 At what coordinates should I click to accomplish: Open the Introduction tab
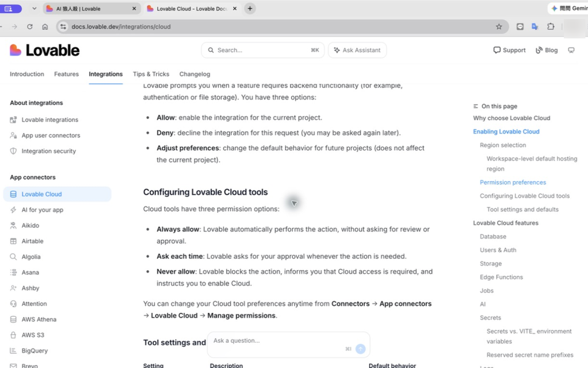click(27, 74)
